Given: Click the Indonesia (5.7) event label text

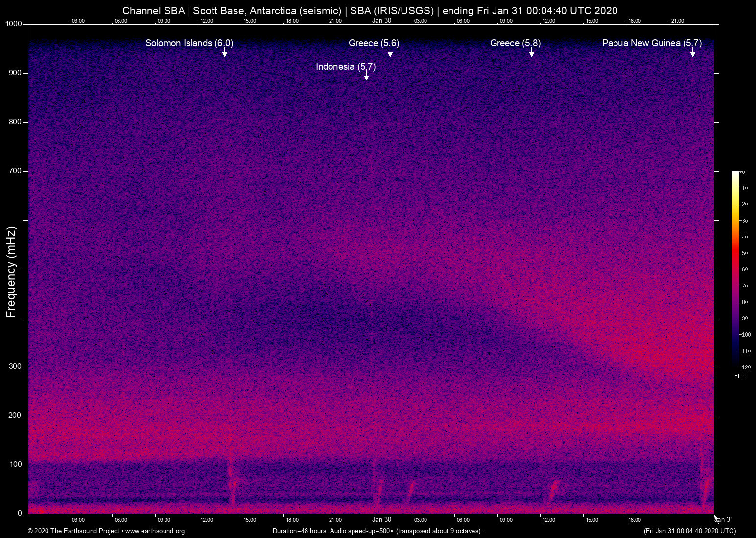Looking at the screenshot, I should [x=345, y=67].
